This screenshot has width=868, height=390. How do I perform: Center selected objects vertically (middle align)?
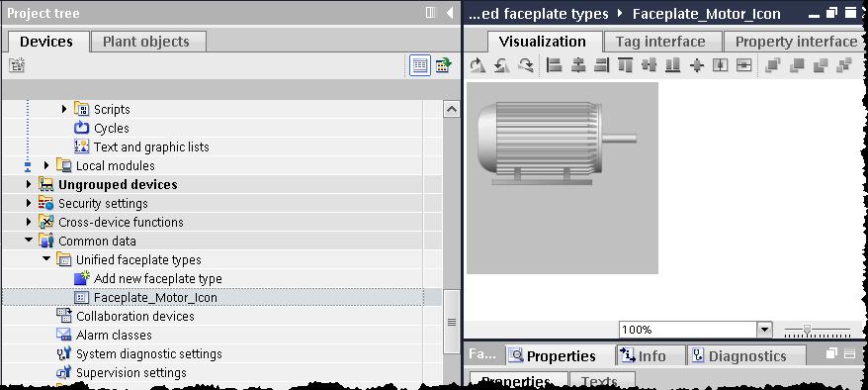pyautogui.click(x=649, y=65)
